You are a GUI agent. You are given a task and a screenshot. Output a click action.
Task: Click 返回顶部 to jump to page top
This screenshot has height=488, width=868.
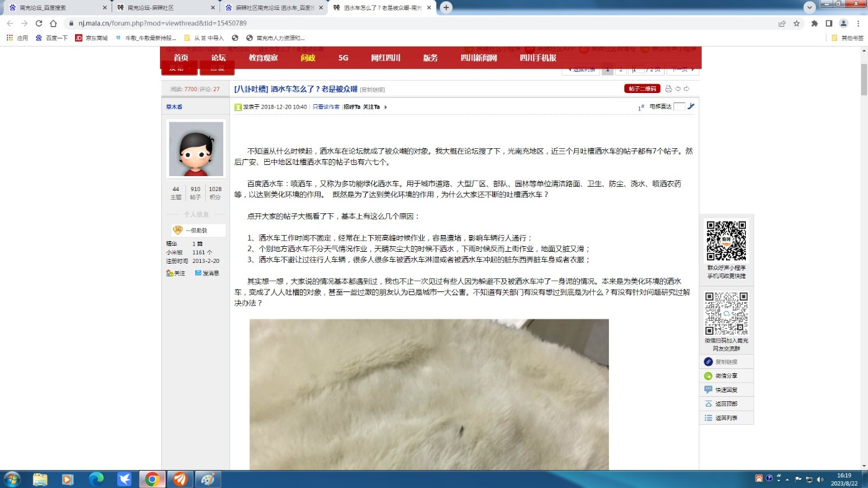[x=709, y=404]
